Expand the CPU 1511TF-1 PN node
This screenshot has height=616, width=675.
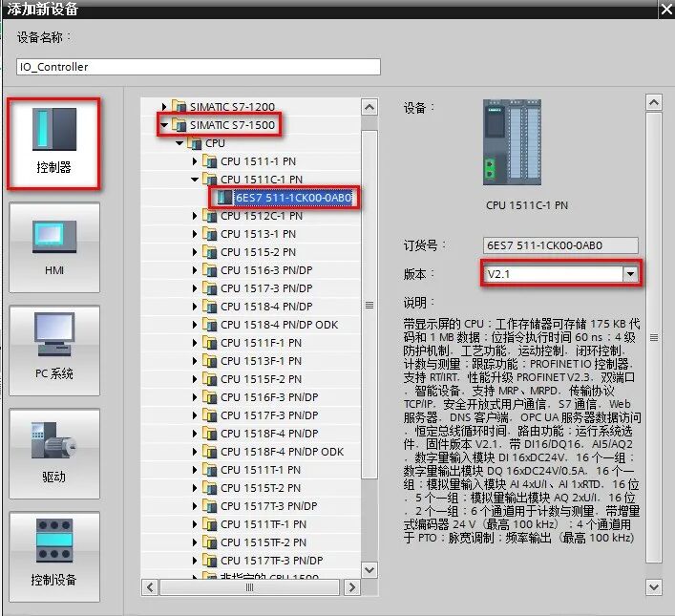point(195,524)
